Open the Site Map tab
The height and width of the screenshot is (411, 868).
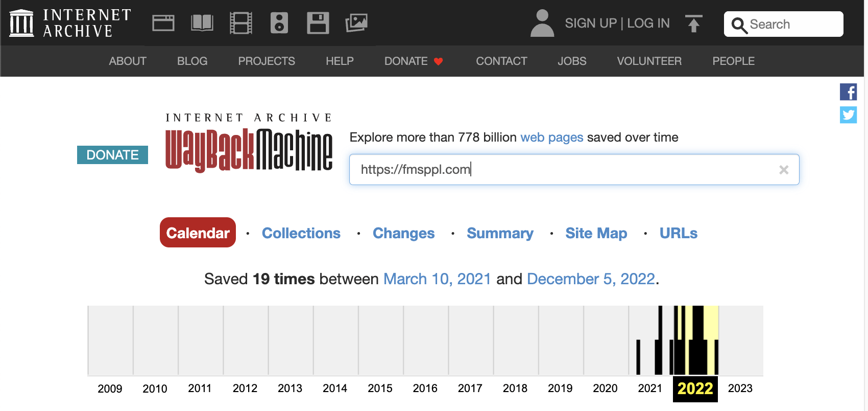pyautogui.click(x=596, y=233)
